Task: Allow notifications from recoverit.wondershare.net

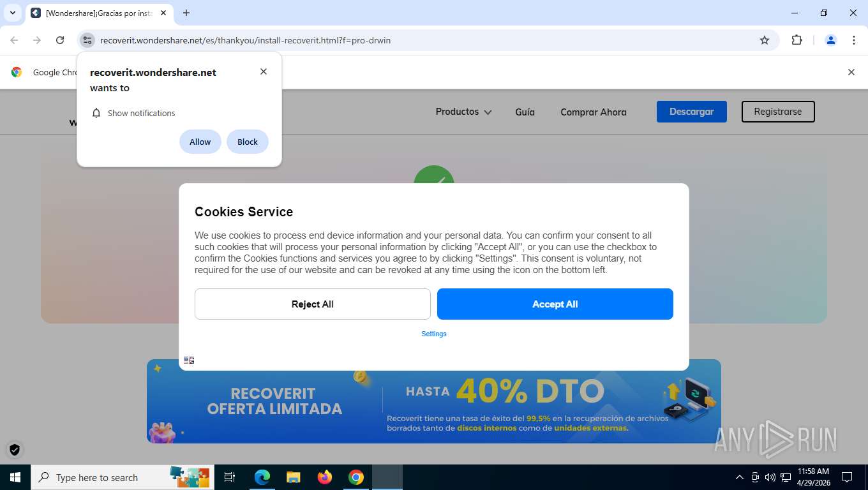Action: pos(200,142)
